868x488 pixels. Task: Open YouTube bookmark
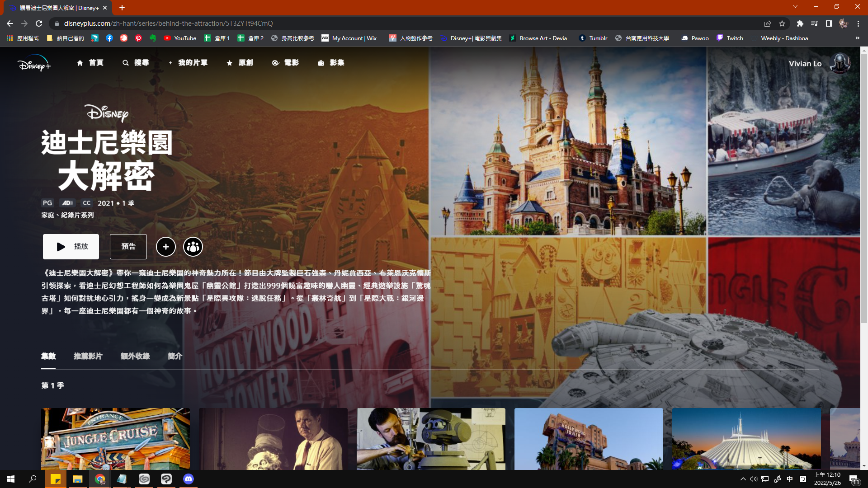click(x=180, y=38)
